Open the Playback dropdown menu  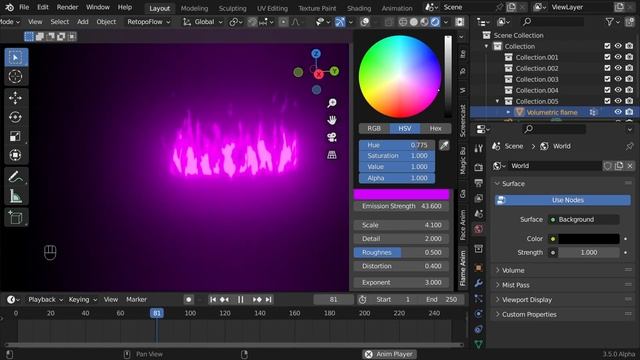click(45, 300)
